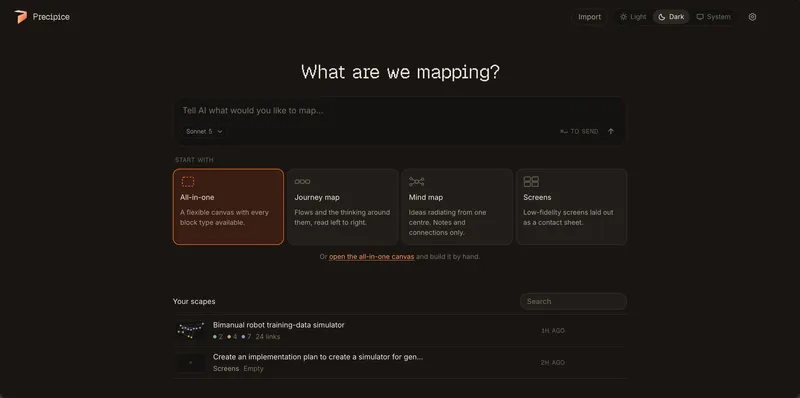Open settings via the gear icon
The height and width of the screenshot is (398, 800).
point(752,17)
